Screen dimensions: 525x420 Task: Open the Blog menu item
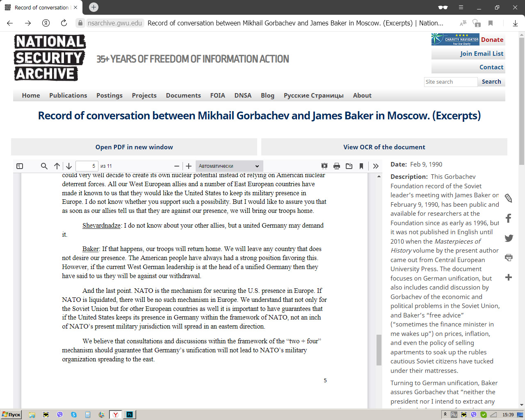[x=267, y=95]
